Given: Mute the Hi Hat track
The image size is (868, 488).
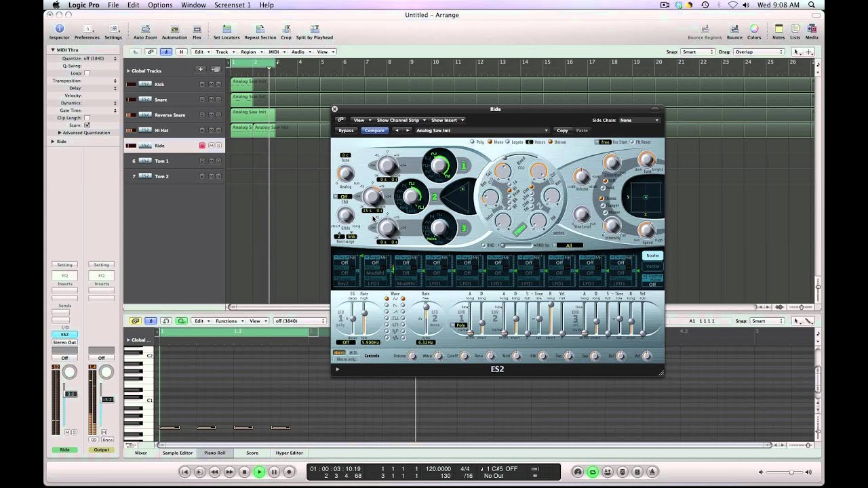Looking at the screenshot, I should coord(211,130).
